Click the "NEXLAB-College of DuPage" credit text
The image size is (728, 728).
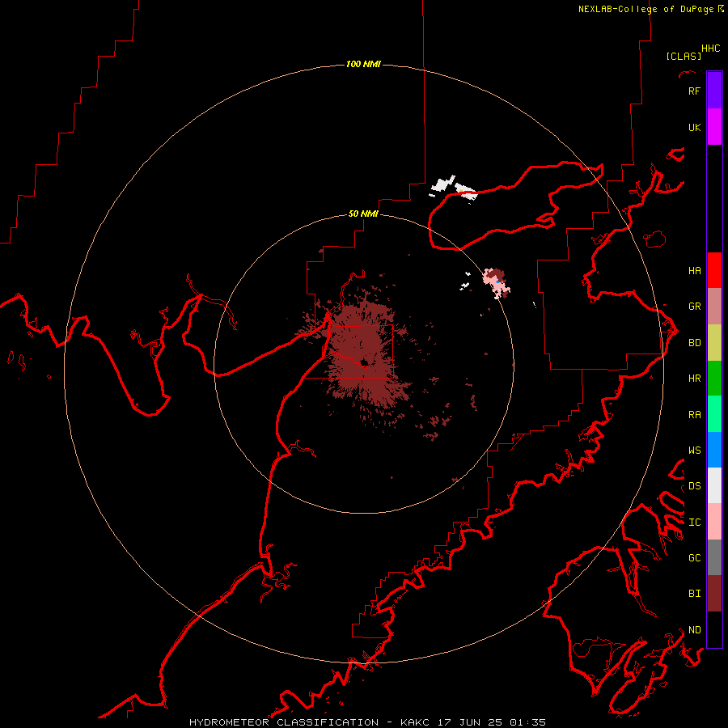click(645, 9)
